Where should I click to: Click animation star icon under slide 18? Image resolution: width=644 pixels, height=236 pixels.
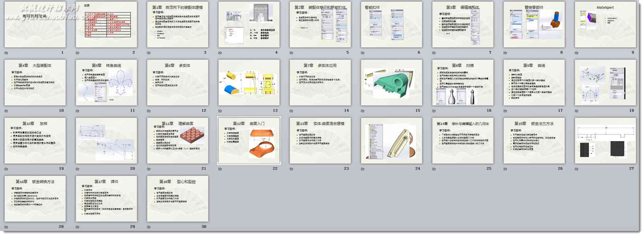click(x=576, y=111)
